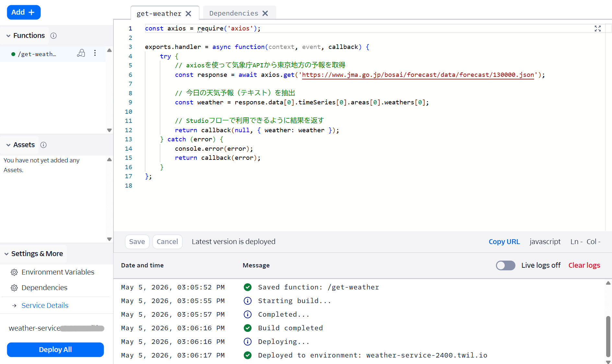Click the success icon for Build completed log
The height and width of the screenshot is (364, 612).
pos(248,328)
